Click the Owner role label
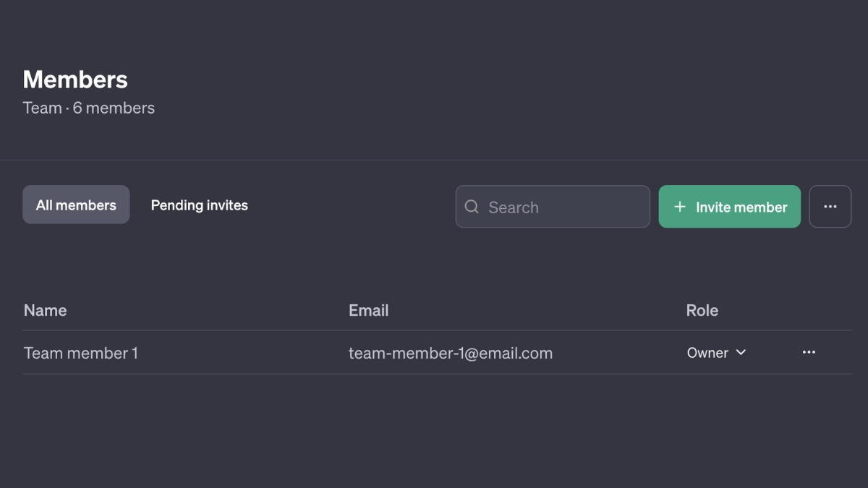 pos(707,353)
